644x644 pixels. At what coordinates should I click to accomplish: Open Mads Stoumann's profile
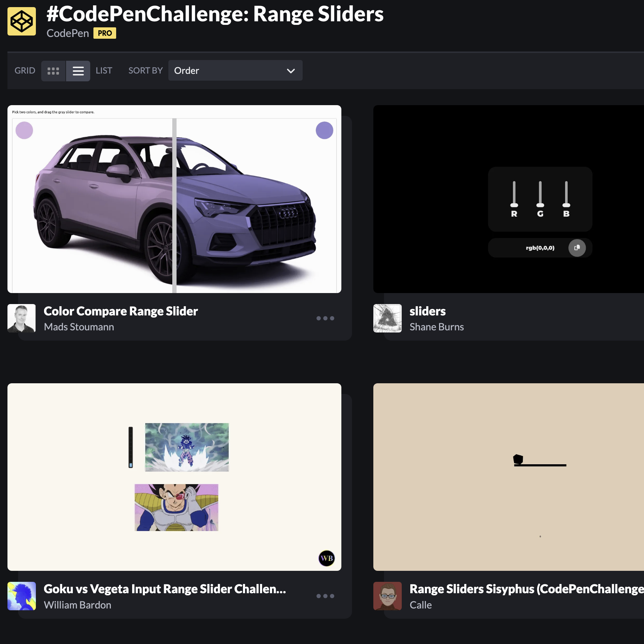point(79,327)
